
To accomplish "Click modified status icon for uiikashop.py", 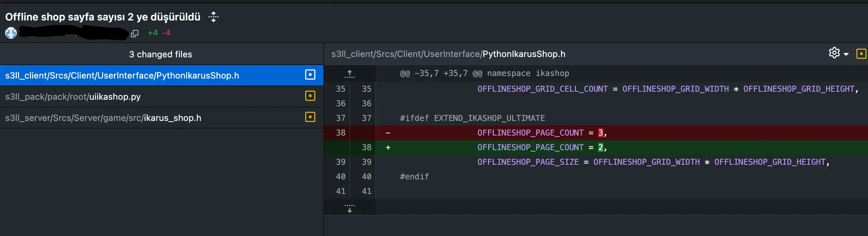I will pyautogui.click(x=310, y=96).
